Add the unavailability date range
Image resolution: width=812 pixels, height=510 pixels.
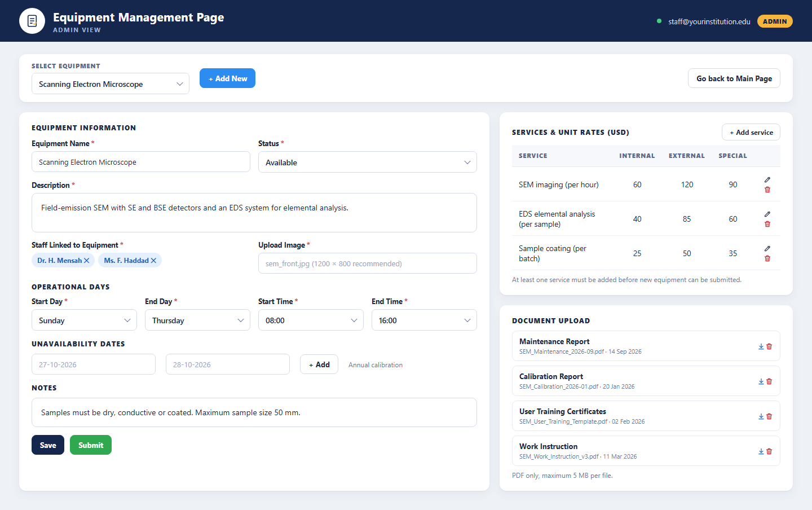pos(319,364)
